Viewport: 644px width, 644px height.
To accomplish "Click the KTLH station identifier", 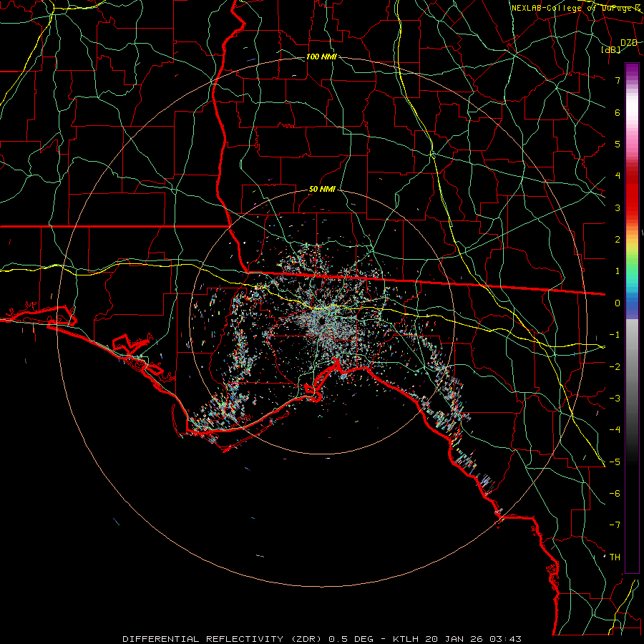I will 406,639.
